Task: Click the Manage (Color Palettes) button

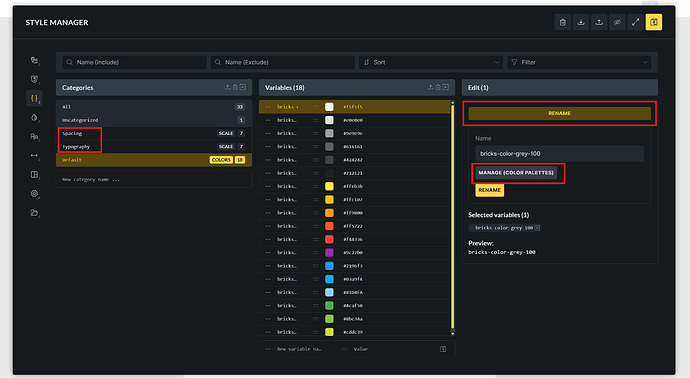Action: [516, 173]
